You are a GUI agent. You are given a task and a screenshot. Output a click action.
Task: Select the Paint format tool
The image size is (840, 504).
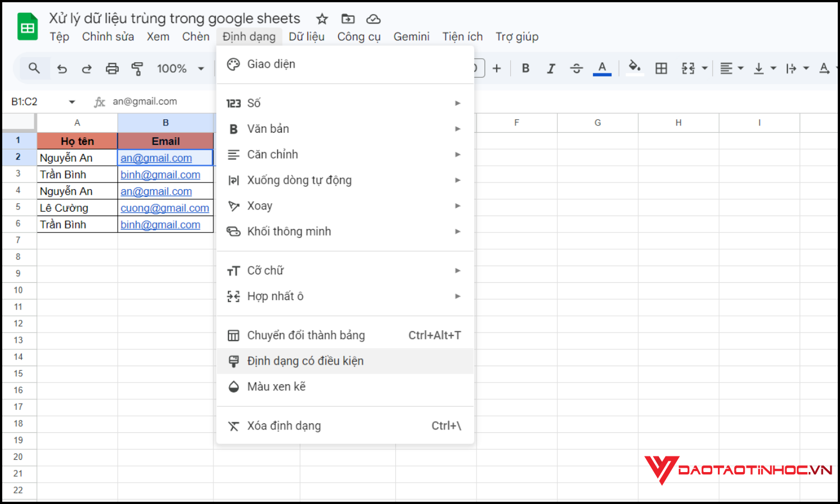[137, 68]
